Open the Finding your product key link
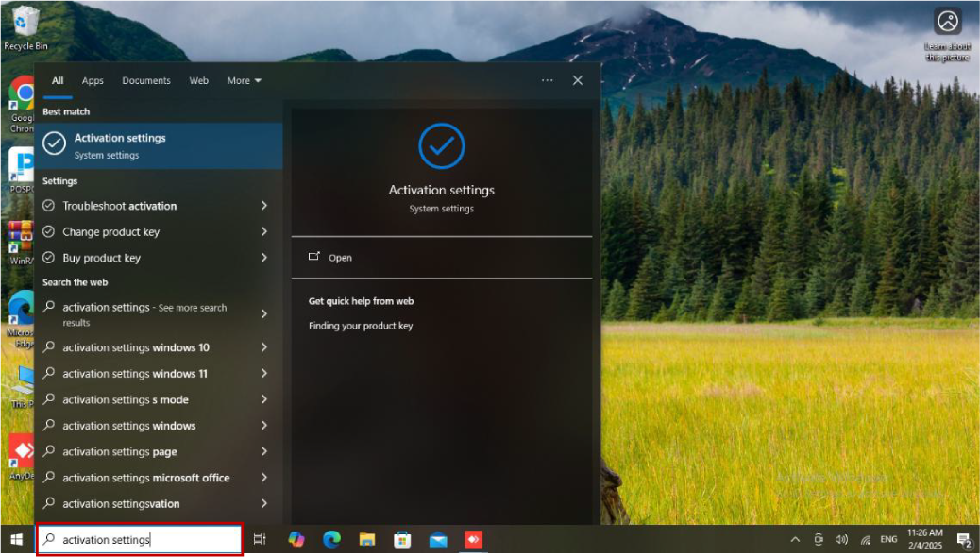 pos(361,326)
